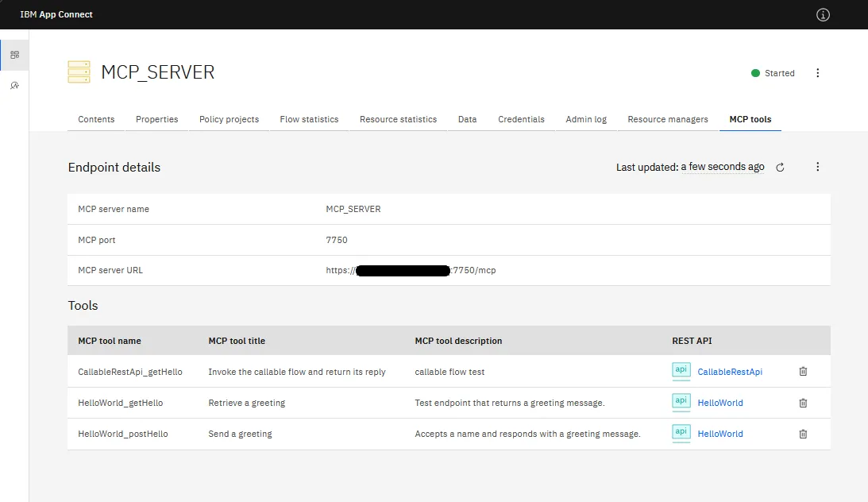Image resolution: width=868 pixels, height=502 pixels.
Task: Switch to the Properties tab
Action: [156, 119]
